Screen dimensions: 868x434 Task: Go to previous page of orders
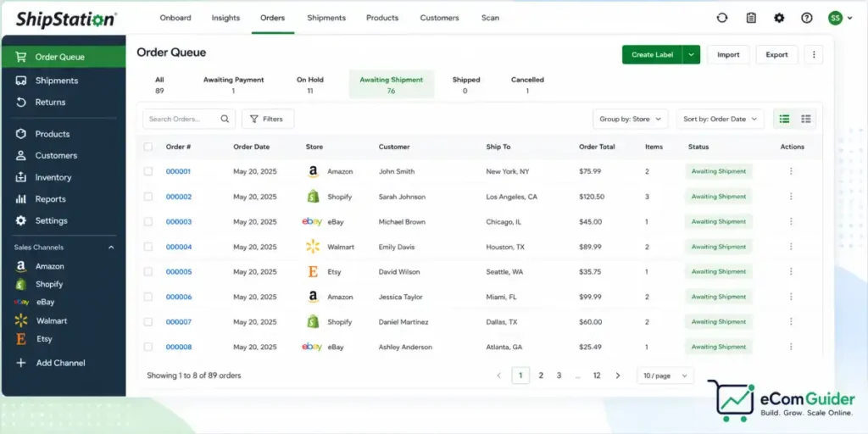point(498,376)
